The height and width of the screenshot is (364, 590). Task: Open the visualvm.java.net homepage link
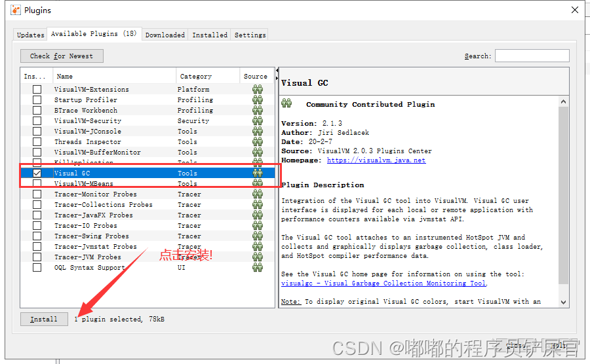[x=376, y=160]
